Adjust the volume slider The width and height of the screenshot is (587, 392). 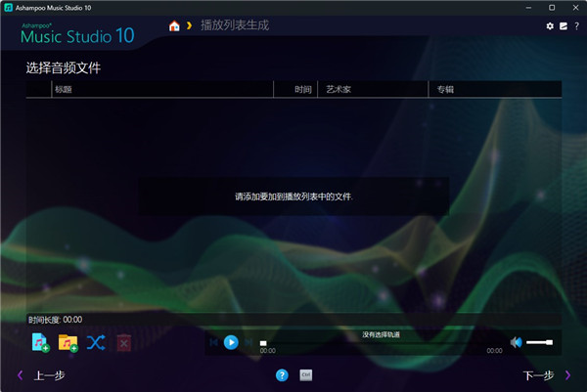[540, 342]
